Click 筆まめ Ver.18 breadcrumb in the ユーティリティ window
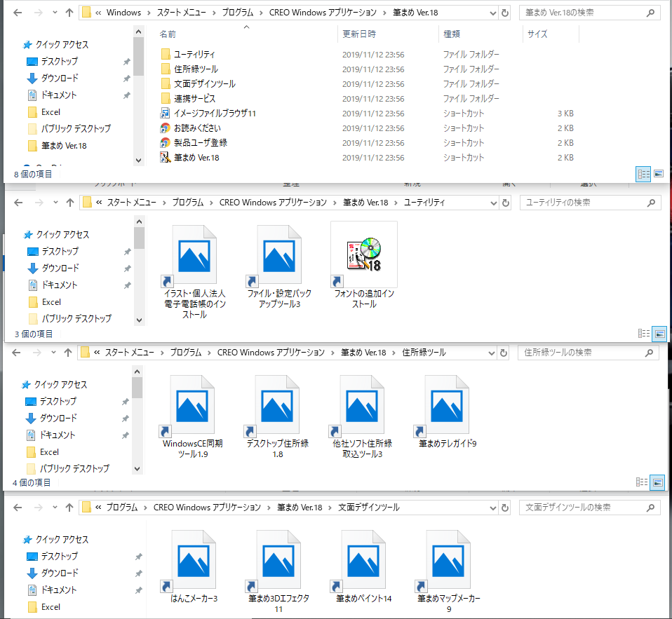This screenshot has width=672, height=619. tap(365, 203)
